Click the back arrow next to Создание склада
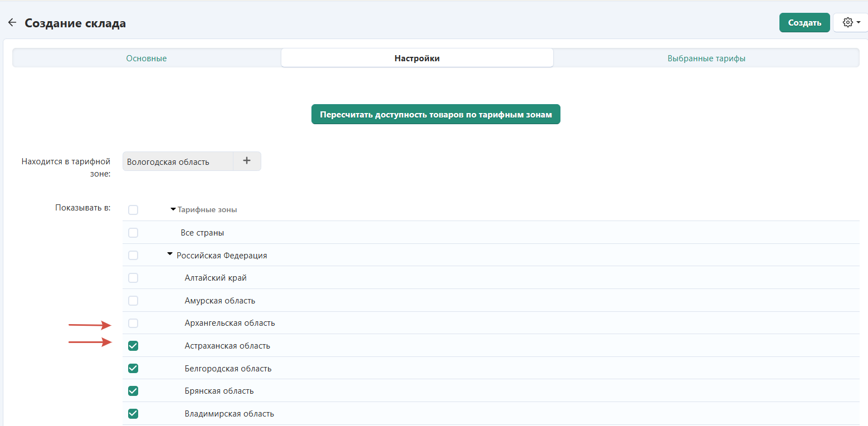 [12, 23]
